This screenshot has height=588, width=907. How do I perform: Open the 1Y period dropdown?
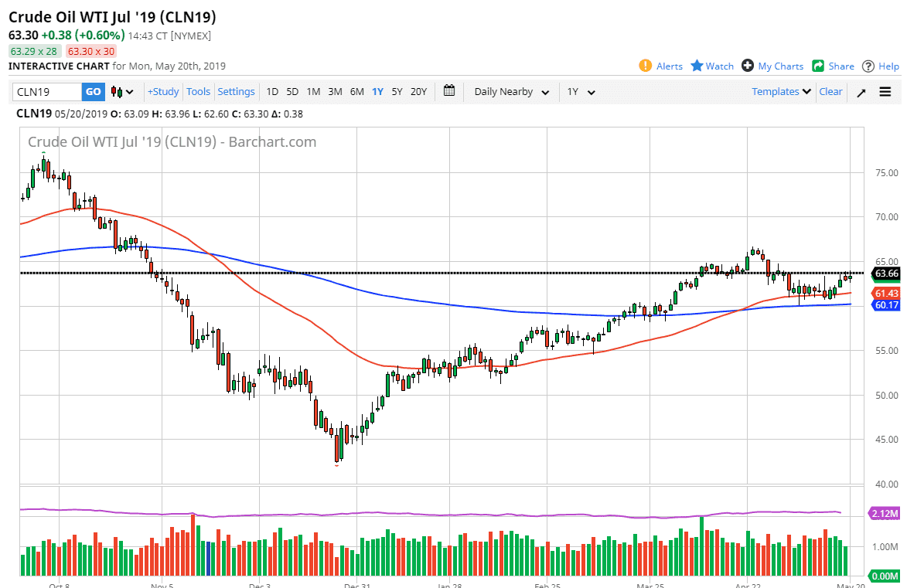[581, 92]
